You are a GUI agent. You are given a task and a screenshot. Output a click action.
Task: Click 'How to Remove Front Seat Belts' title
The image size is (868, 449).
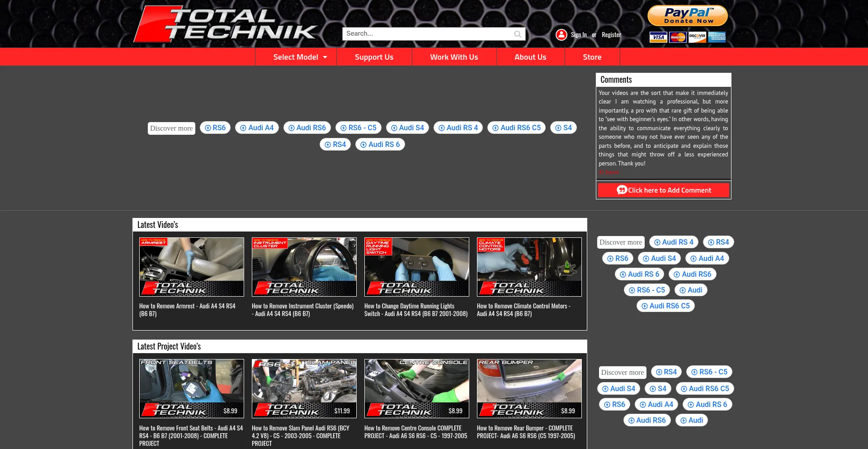point(191,436)
